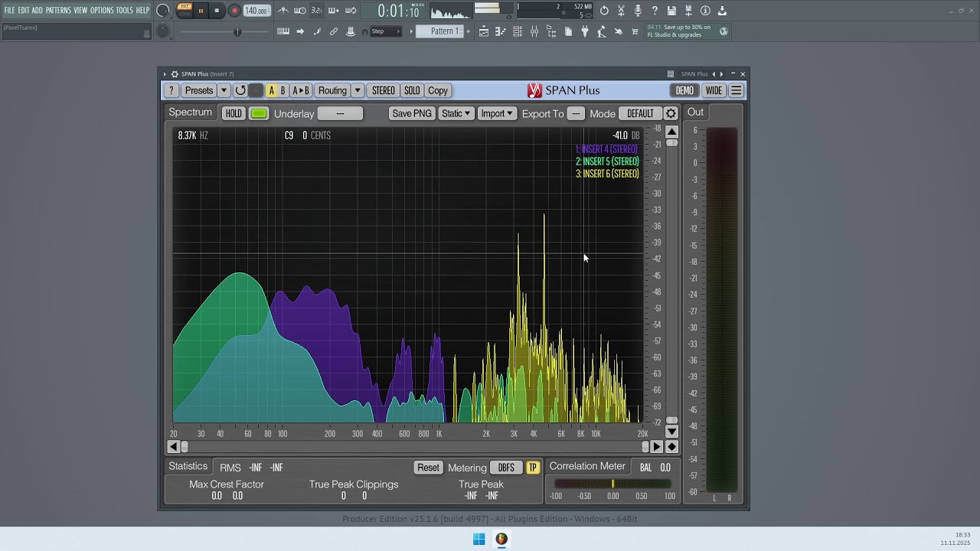Open the project info icon

[x=705, y=11]
